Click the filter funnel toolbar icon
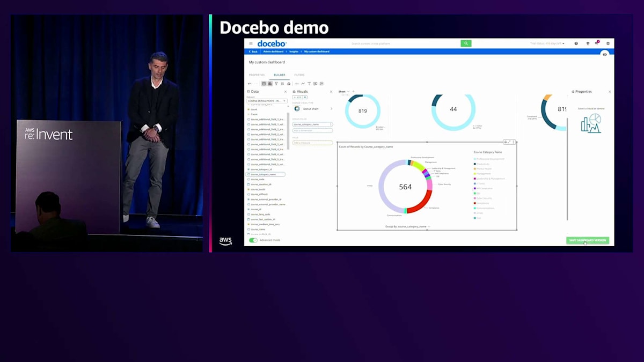The image size is (644, 362). point(276,84)
